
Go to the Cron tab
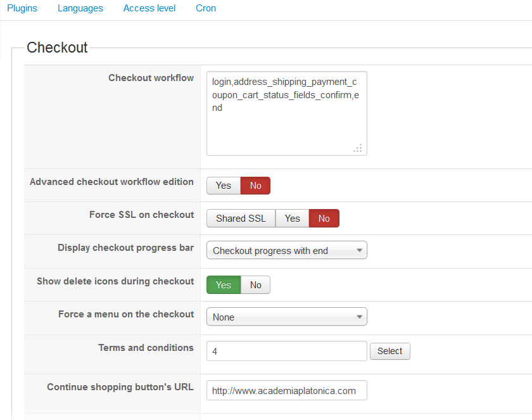point(206,8)
